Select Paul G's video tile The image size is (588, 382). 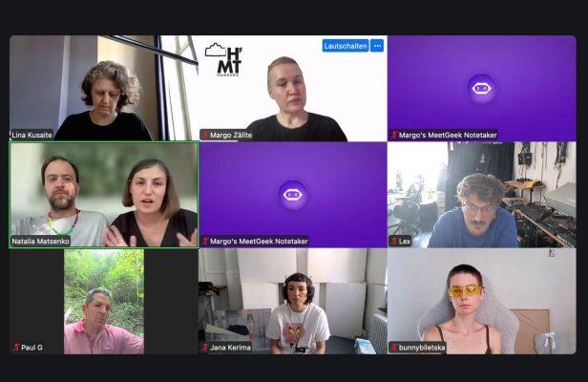[x=104, y=302]
